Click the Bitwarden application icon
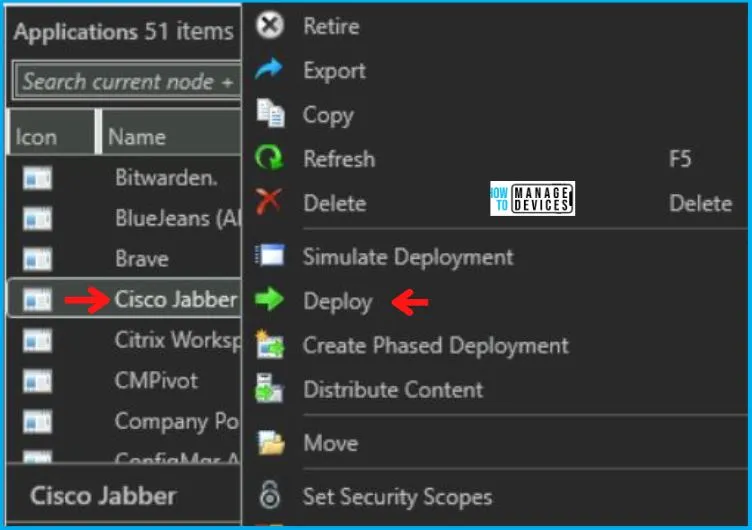 tap(37, 178)
